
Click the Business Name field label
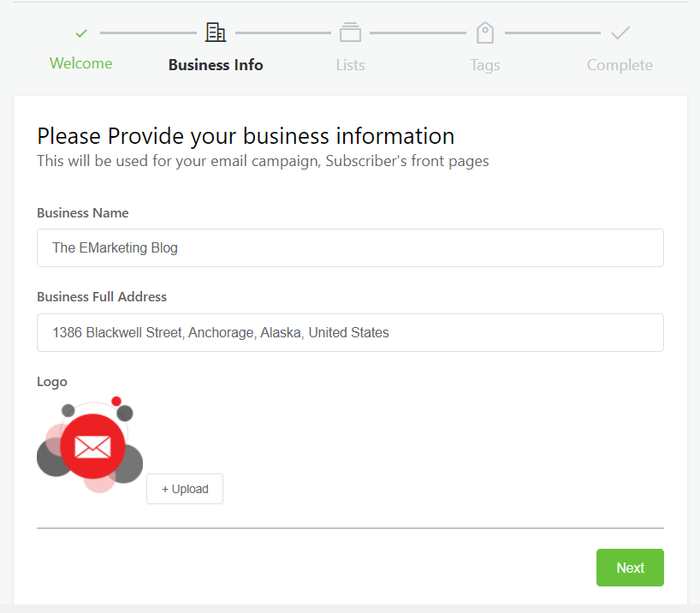click(83, 212)
